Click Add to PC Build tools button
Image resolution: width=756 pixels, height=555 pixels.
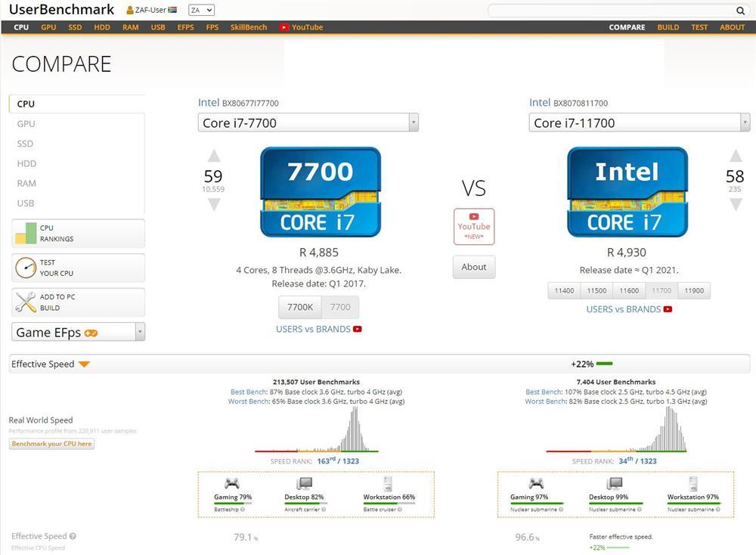78,302
